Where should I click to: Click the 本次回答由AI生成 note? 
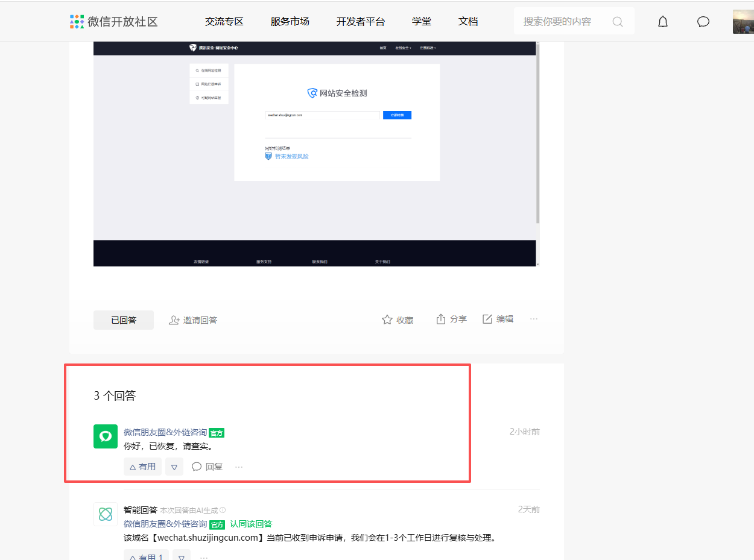coord(189,510)
